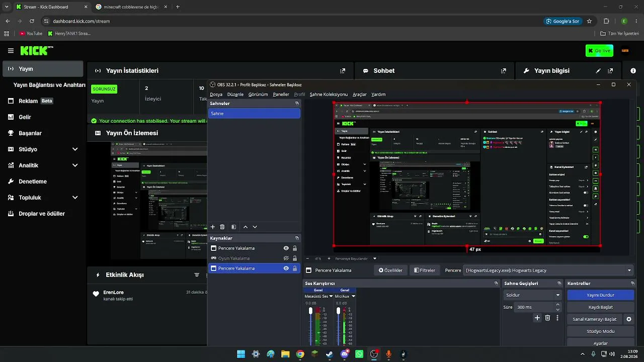Open transition options three-dot menu
This screenshot has width=644, height=362.
[557, 318]
